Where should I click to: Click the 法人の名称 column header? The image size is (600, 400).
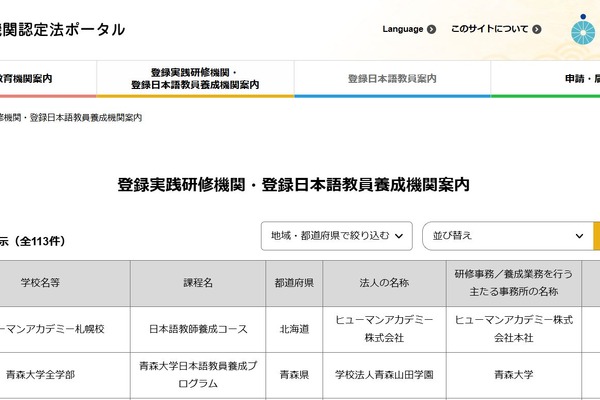click(384, 283)
